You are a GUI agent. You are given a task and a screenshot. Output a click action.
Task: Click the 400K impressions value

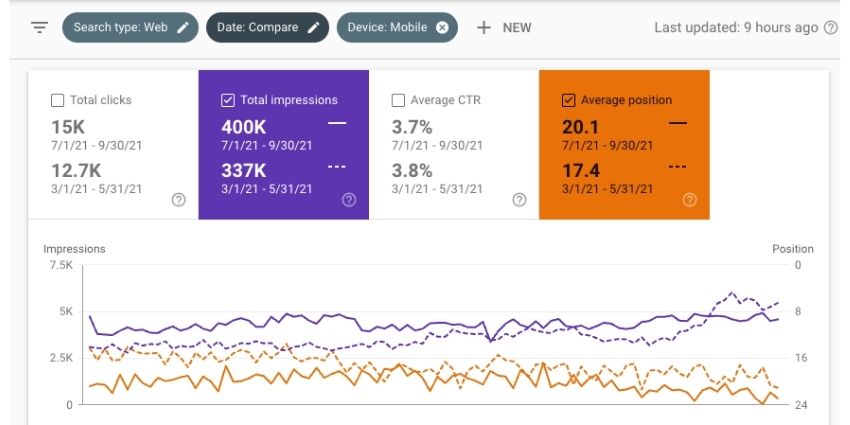tap(243, 127)
